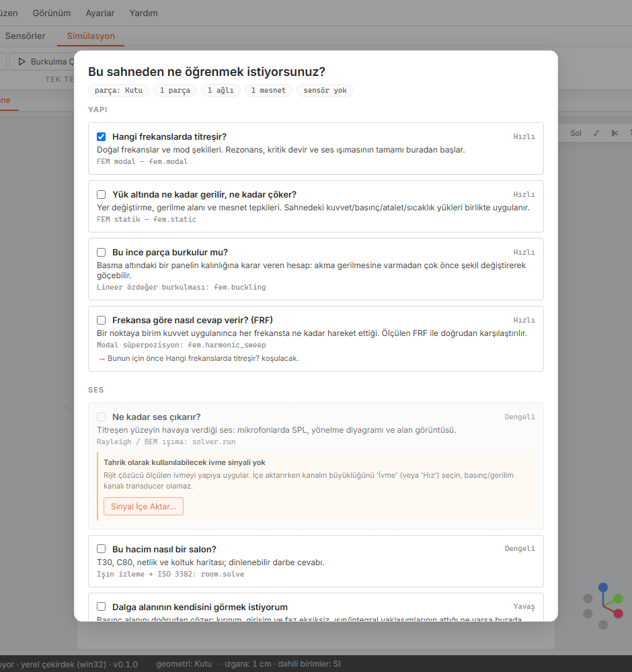Click the blue axis handle of the orientation gizmo
The image size is (632, 672).
pos(603,587)
